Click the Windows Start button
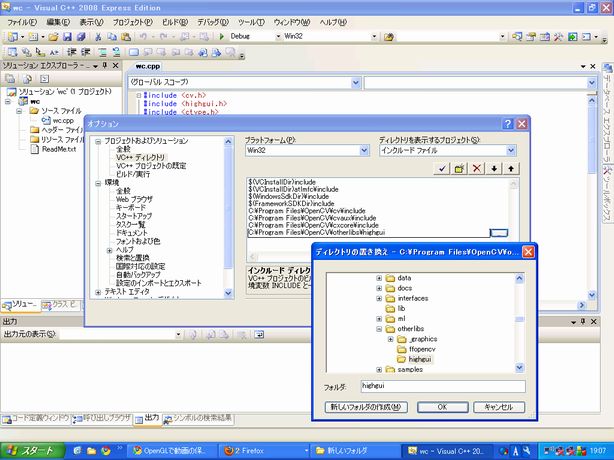 click(x=33, y=451)
